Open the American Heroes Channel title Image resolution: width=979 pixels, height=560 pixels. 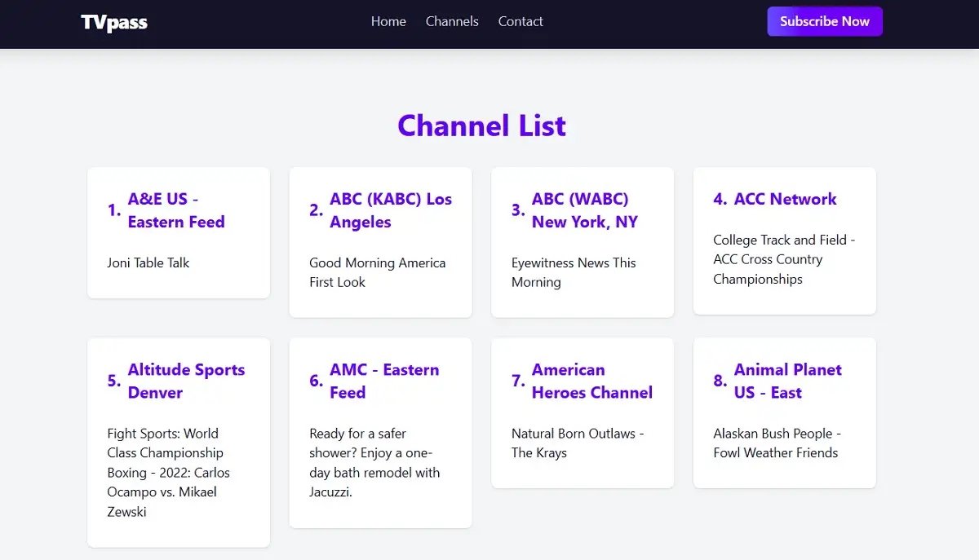591,381
